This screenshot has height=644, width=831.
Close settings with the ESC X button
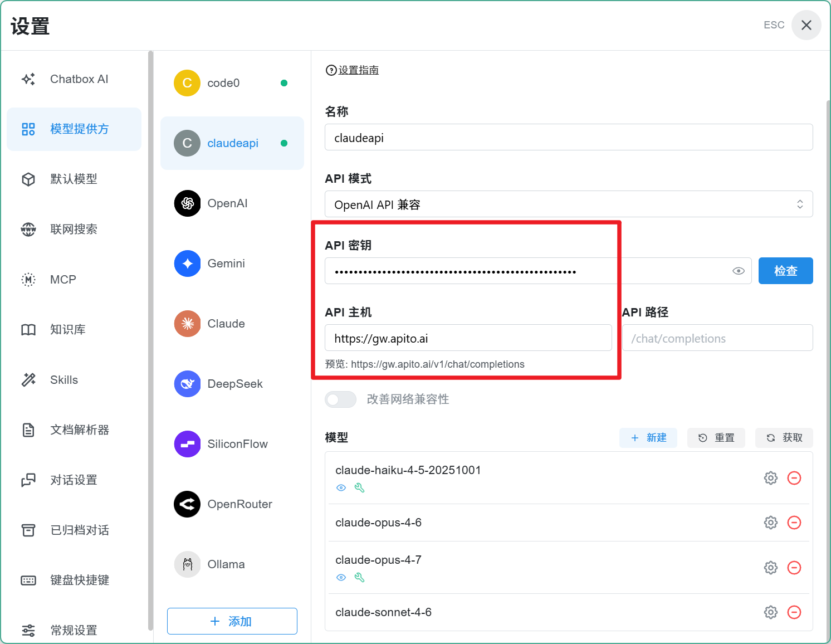806,25
